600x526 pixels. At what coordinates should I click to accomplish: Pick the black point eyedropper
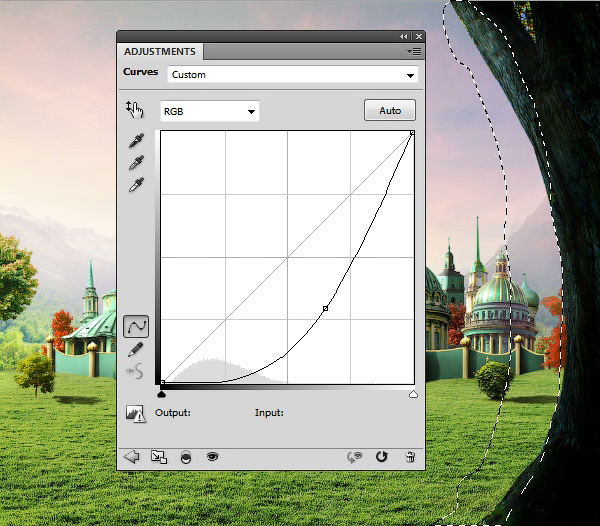tap(136, 140)
